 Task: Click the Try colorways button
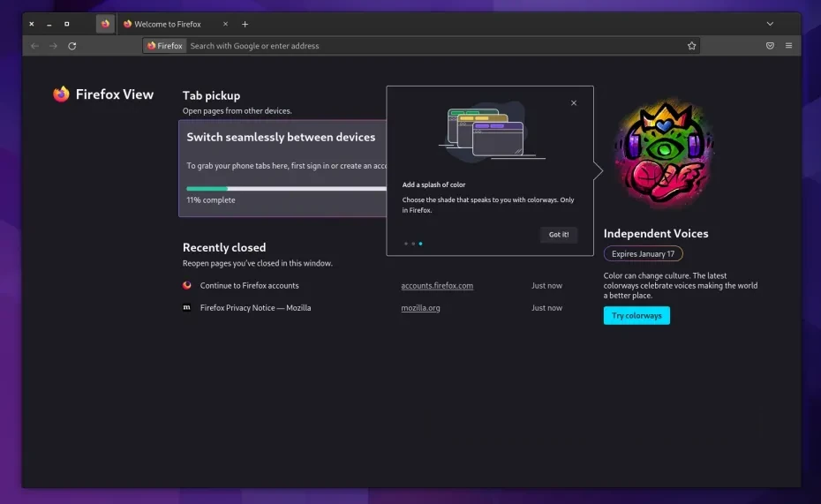[636, 316]
